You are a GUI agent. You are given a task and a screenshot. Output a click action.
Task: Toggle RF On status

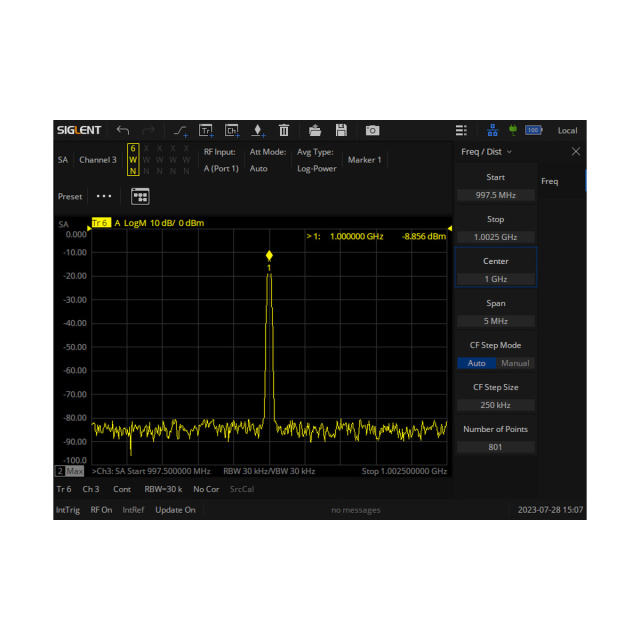pyautogui.click(x=101, y=510)
